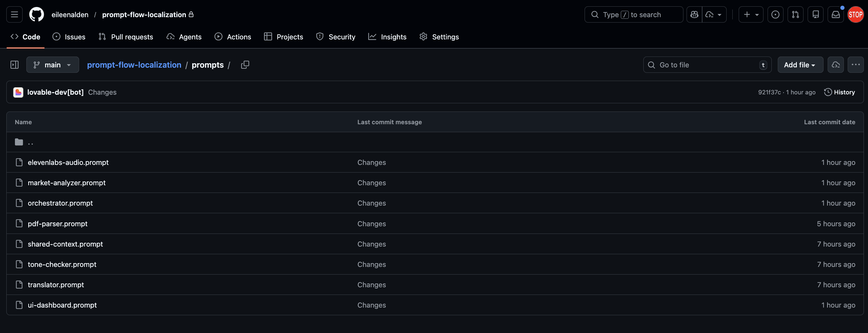Viewport: 868px width, 333px height.
Task: Open the agent task icon beside Add file
Action: [x=835, y=65]
